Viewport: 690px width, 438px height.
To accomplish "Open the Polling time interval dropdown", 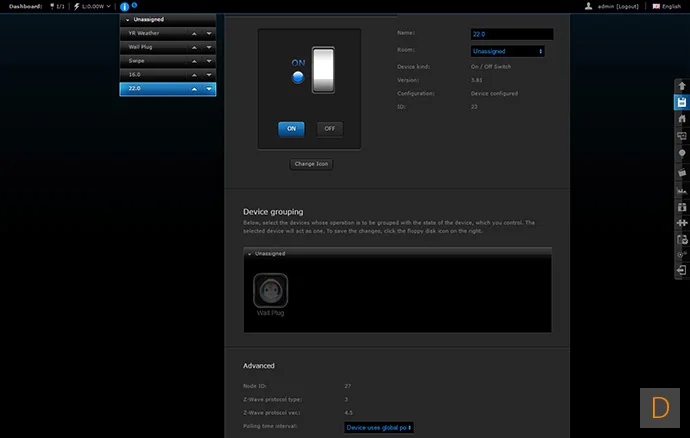I will [378, 427].
